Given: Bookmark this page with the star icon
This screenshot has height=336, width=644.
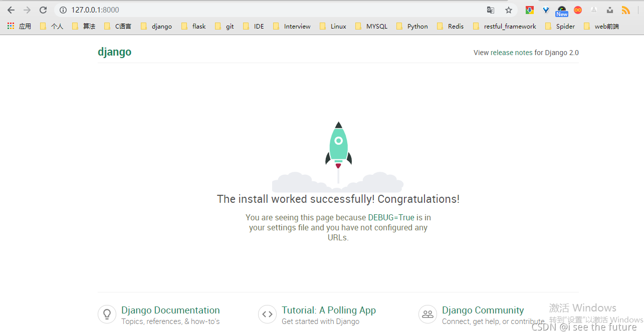Looking at the screenshot, I should tap(509, 10).
